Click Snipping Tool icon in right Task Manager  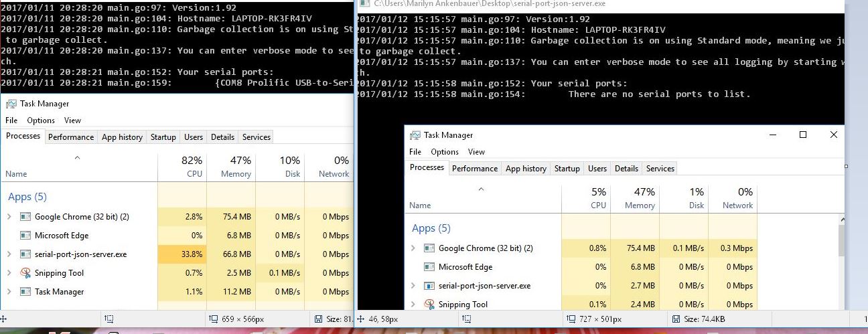coord(429,305)
